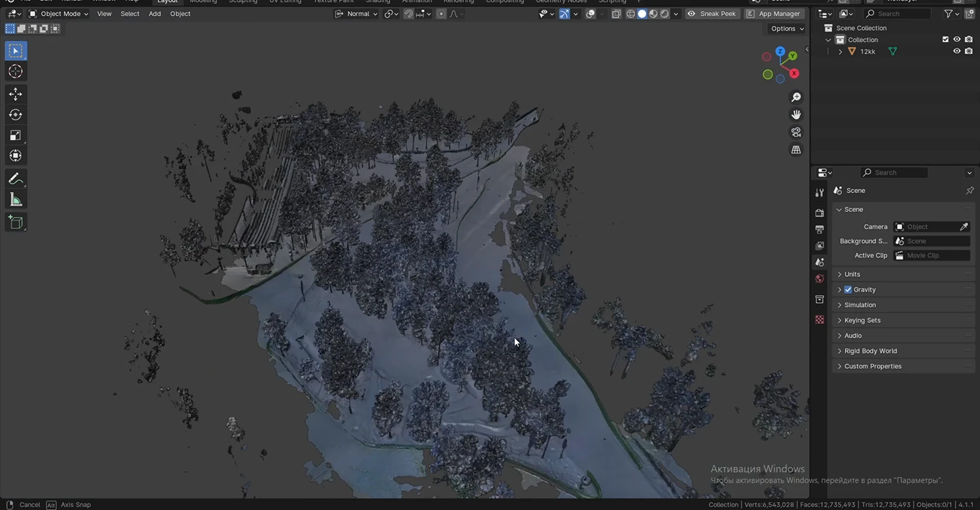Select wireframe viewport shading
The image size is (980, 510).
click(630, 14)
